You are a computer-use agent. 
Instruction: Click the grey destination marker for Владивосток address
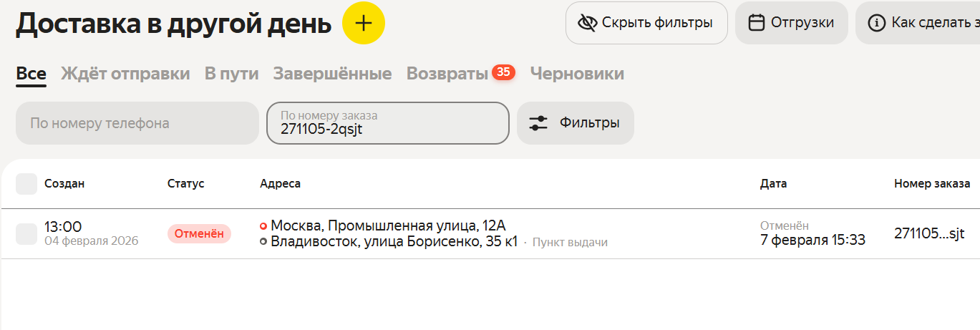coord(263,241)
